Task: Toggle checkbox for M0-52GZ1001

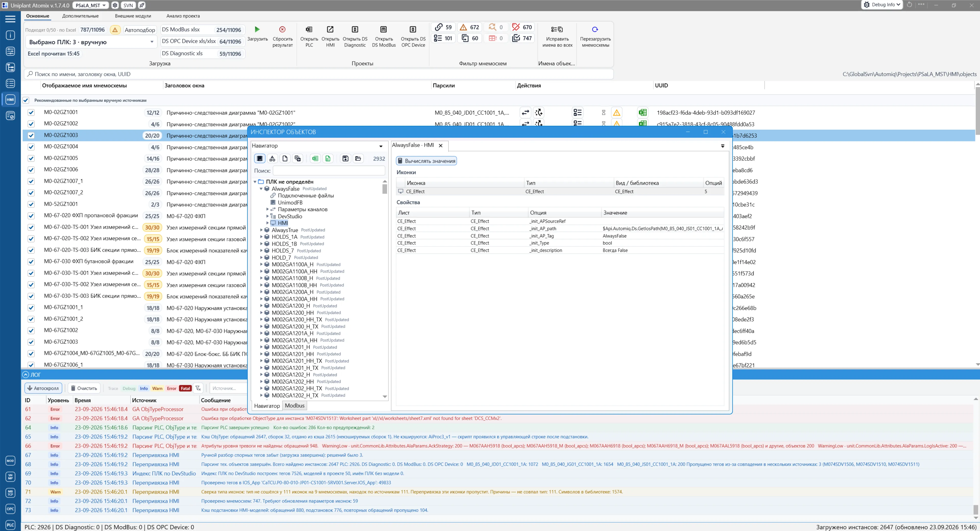Action: [31, 204]
